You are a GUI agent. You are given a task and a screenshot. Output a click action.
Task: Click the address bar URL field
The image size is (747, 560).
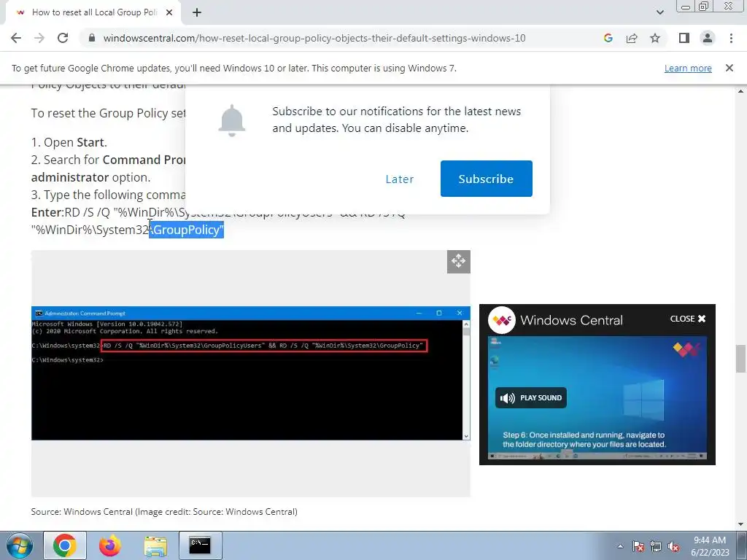click(x=314, y=38)
